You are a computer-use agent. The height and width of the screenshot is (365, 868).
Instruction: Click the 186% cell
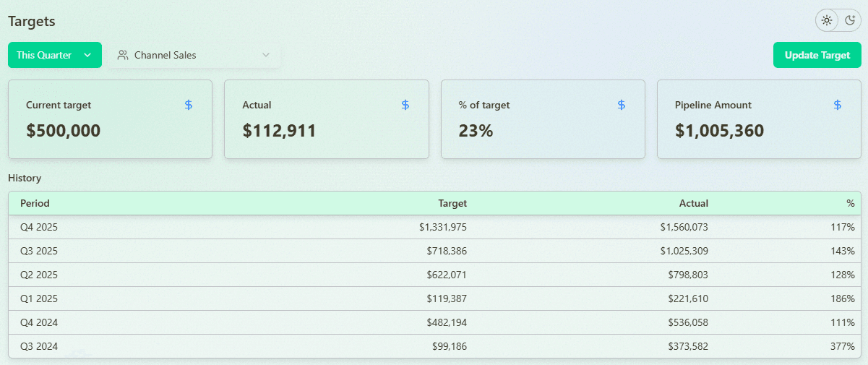[x=843, y=299]
